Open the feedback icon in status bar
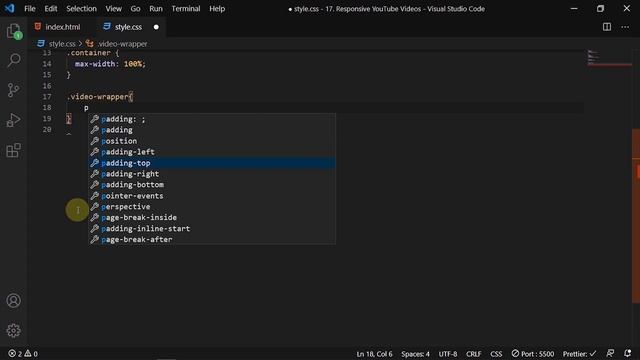This screenshot has width=640, height=360. coord(610,353)
